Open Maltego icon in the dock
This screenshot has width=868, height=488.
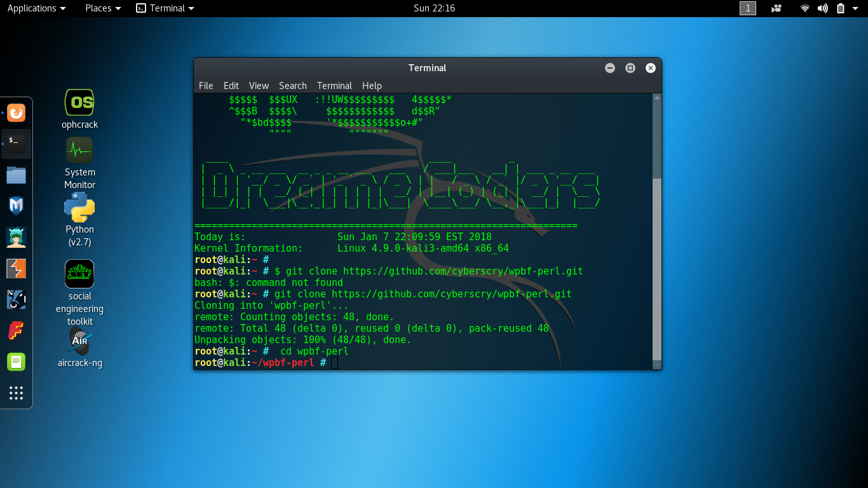coord(17,299)
